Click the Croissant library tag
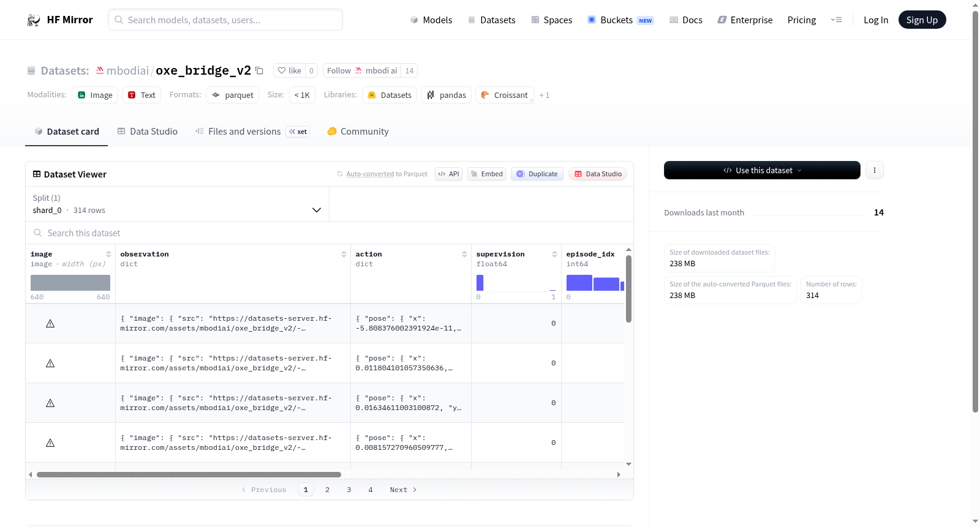 (505, 95)
